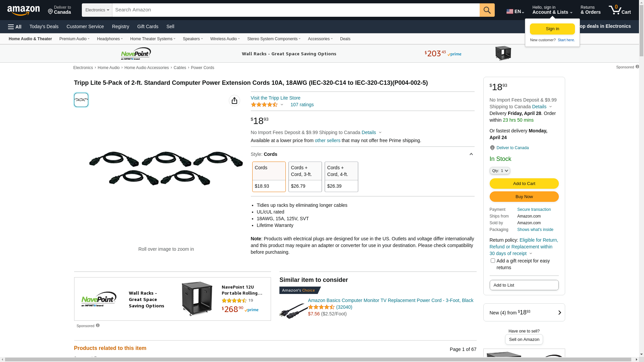The image size is (644, 362).
Task: Open the Headphones navigation menu
Action: (x=110, y=39)
